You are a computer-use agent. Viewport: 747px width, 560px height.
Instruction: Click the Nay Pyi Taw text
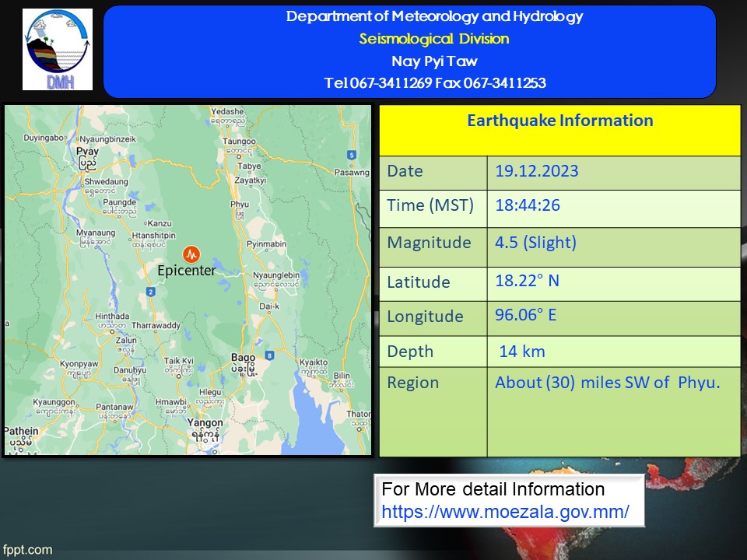(434, 61)
